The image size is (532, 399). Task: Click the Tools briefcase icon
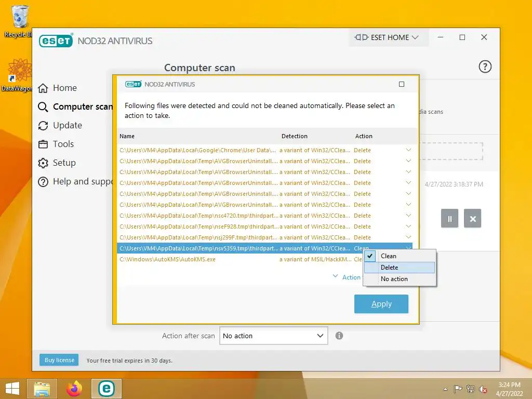(x=43, y=144)
